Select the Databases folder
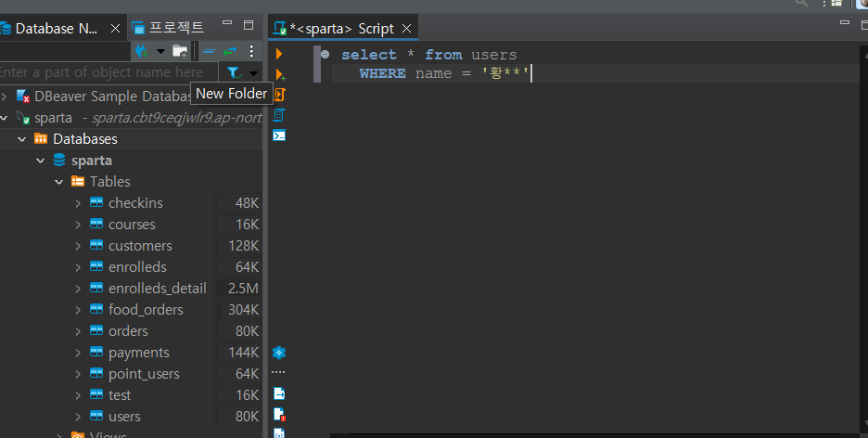Image resolution: width=868 pixels, height=438 pixels. [x=85, y=139]
